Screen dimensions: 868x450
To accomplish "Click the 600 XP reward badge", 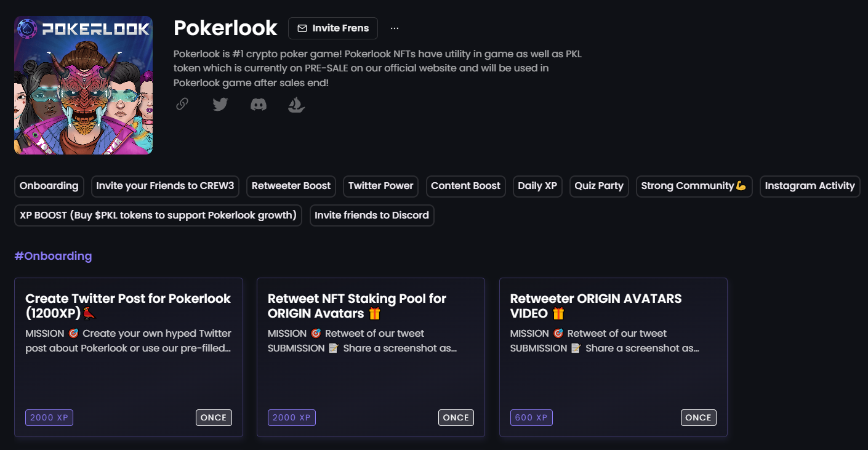I will [x=531, y=417].
